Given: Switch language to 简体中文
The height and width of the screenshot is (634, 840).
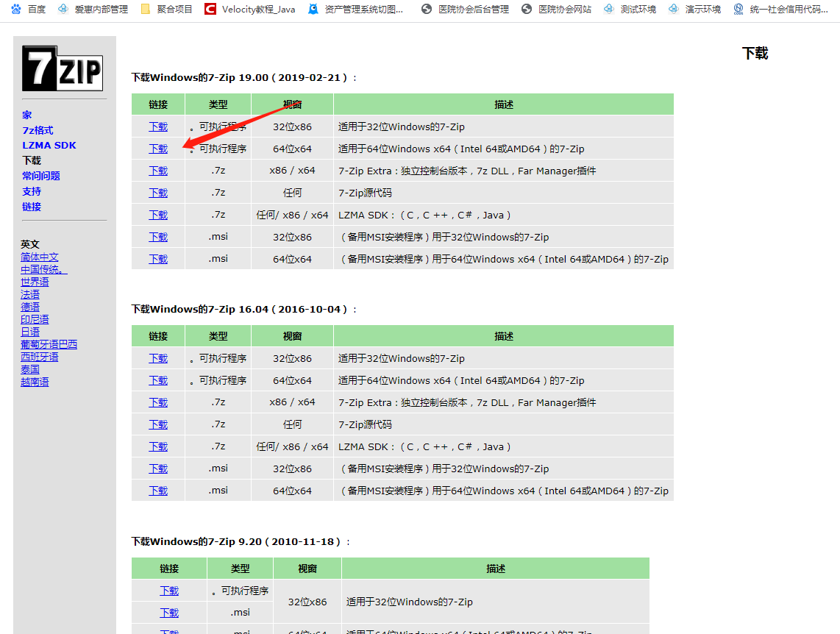Looking at the screenshot, I should tap(40, 257).
